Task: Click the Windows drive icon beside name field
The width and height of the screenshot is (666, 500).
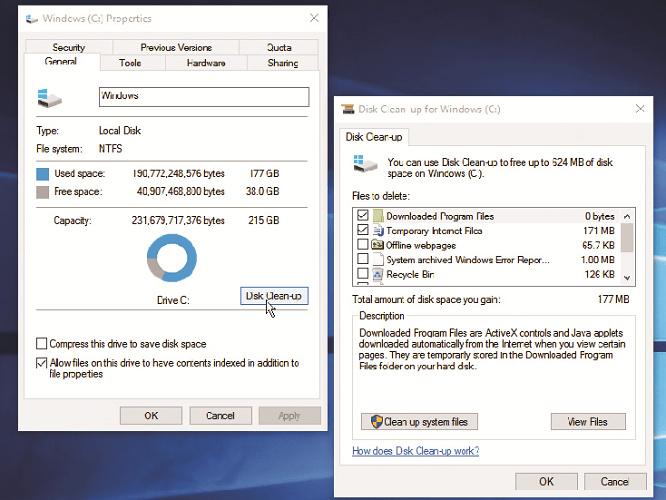Action: [x=49, y=98]
